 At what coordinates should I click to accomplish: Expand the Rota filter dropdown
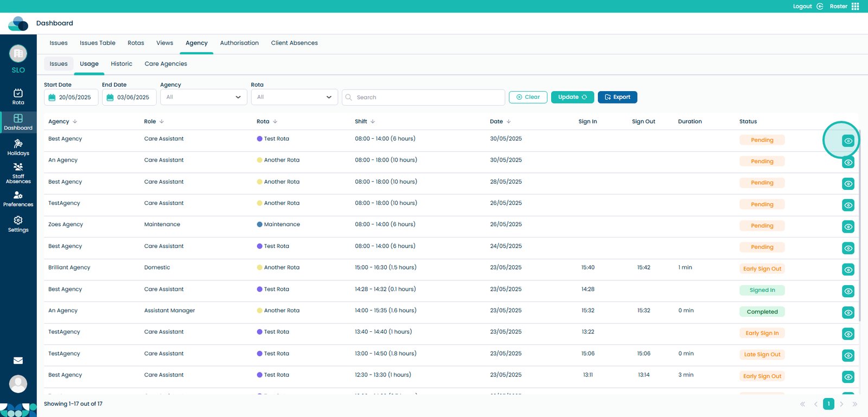coord(294,97)
